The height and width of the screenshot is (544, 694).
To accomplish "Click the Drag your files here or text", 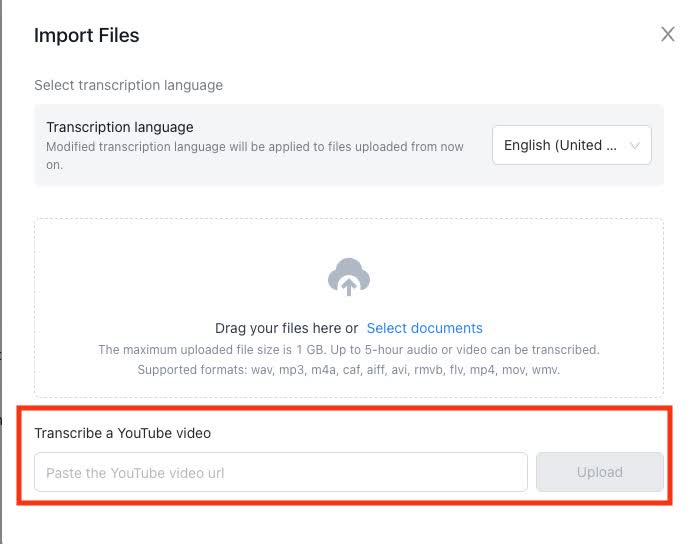I will click(286, 328).
